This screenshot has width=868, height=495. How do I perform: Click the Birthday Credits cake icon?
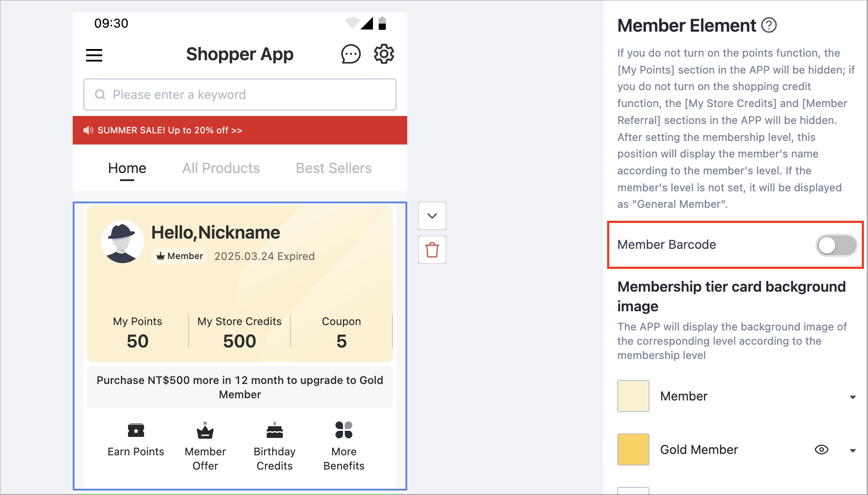tap(275, 430)
